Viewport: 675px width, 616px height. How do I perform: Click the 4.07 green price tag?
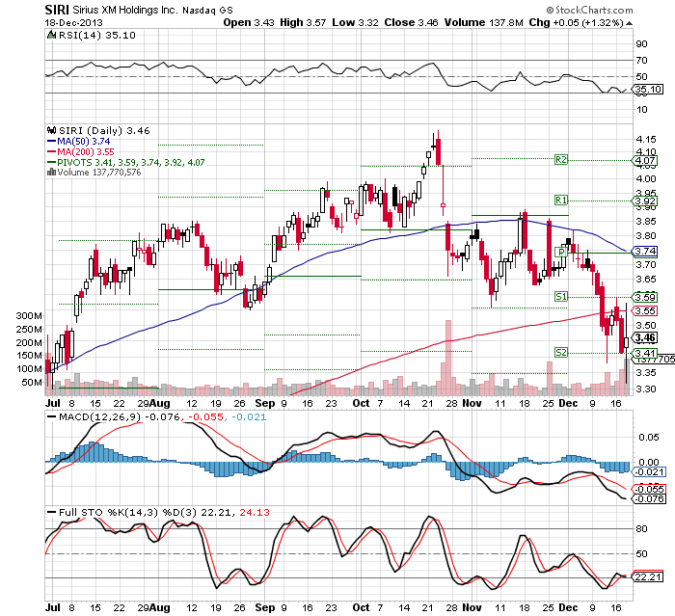point(645,161)
